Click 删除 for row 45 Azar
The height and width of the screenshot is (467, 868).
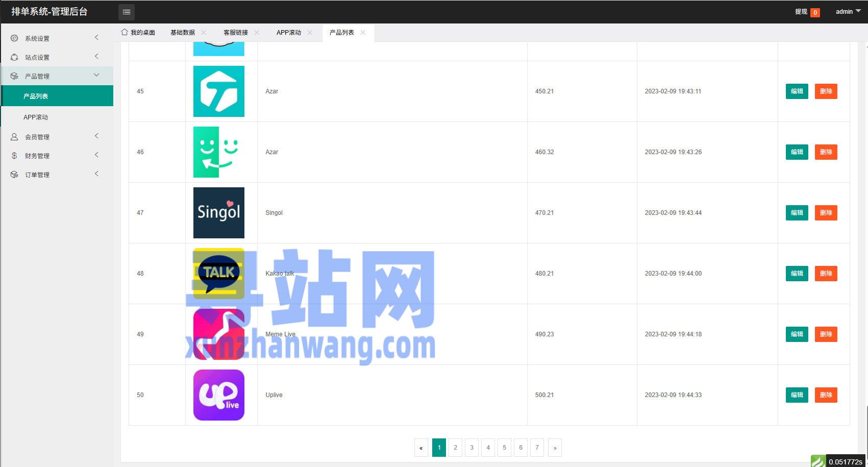click(826, 91)
